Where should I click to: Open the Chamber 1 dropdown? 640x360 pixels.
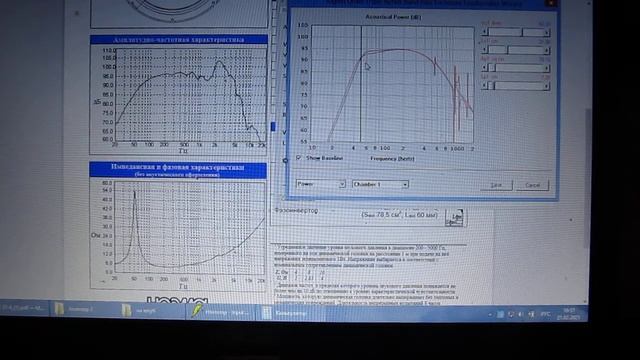click(x=380, y=184)
